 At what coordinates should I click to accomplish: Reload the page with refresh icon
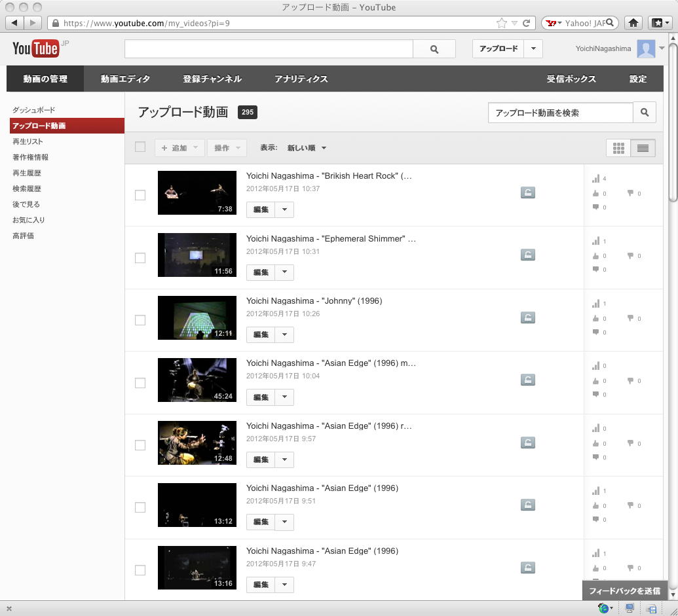pos(526,23)
